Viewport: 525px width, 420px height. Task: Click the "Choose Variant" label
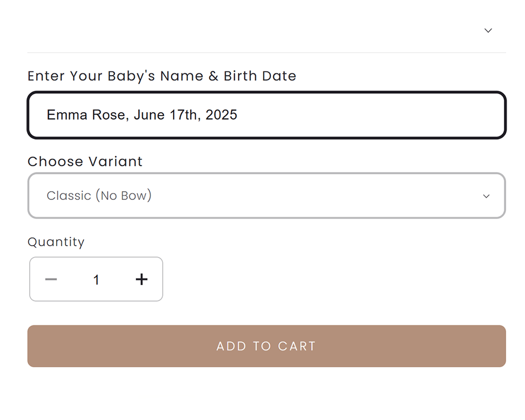(85, 161)
